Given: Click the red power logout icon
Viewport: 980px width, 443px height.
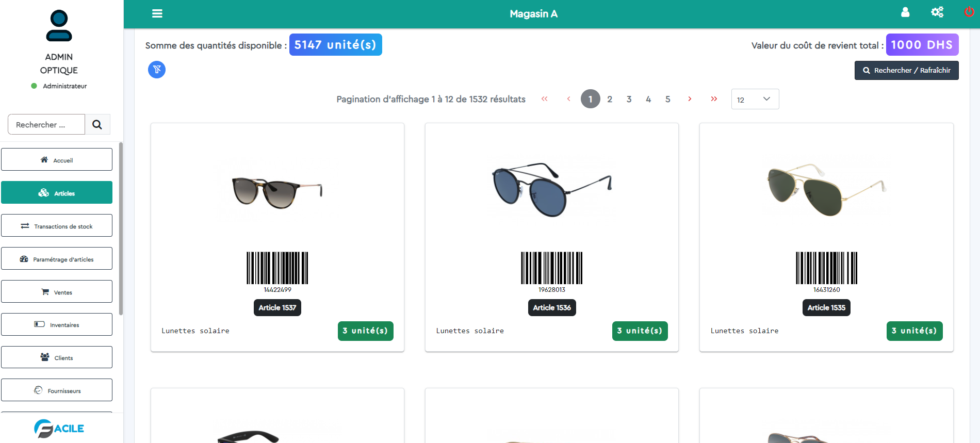Looking at the screenshot, I should pyautogui.click(x=969, y=12).
